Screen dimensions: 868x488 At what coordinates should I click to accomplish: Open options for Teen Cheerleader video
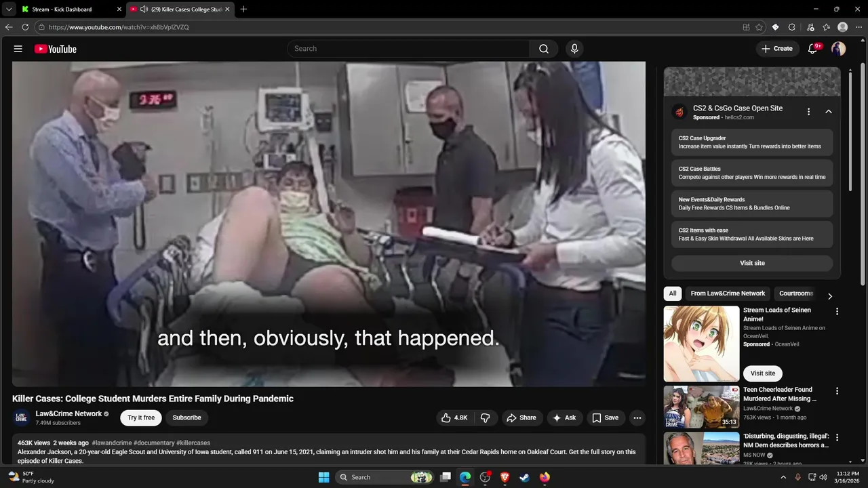tap(837, 391)
